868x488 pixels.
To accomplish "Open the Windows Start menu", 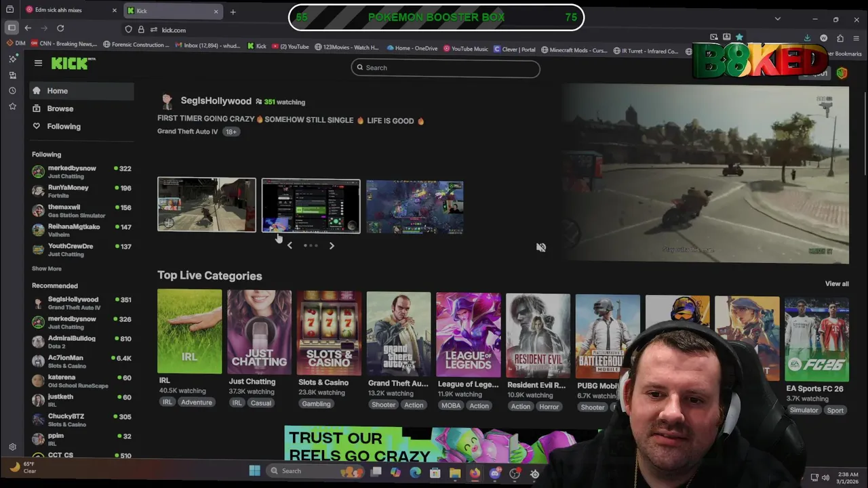I will [254, 471].
